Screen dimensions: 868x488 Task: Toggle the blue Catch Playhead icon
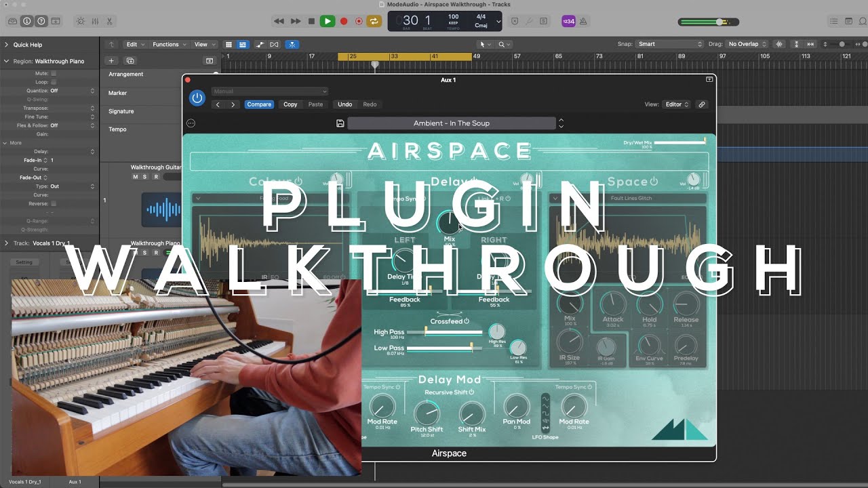pos(292,44)
